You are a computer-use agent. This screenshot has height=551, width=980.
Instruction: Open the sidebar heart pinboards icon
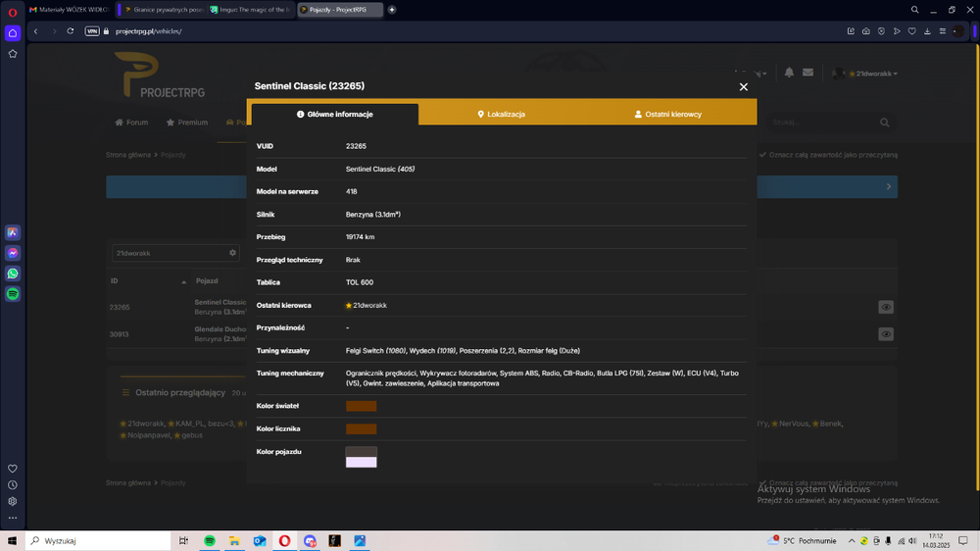click(13, 469)
